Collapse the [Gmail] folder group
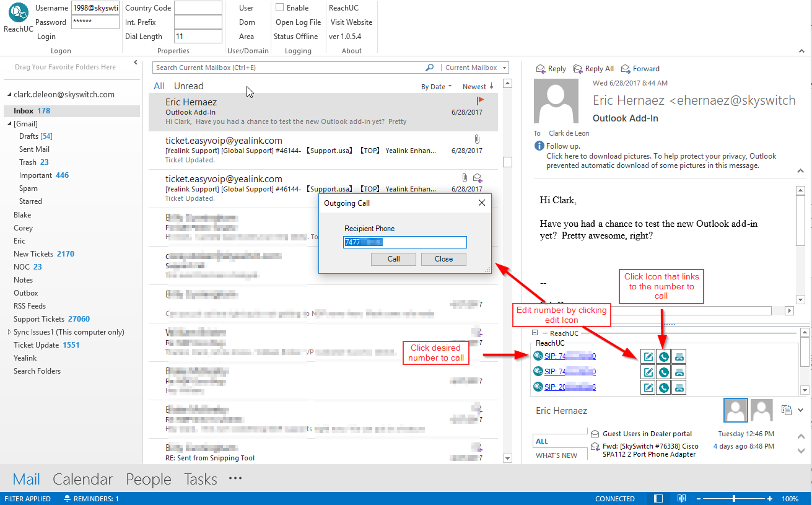Image resolution: width=812 pixels, height=505 pixels. 9,124
